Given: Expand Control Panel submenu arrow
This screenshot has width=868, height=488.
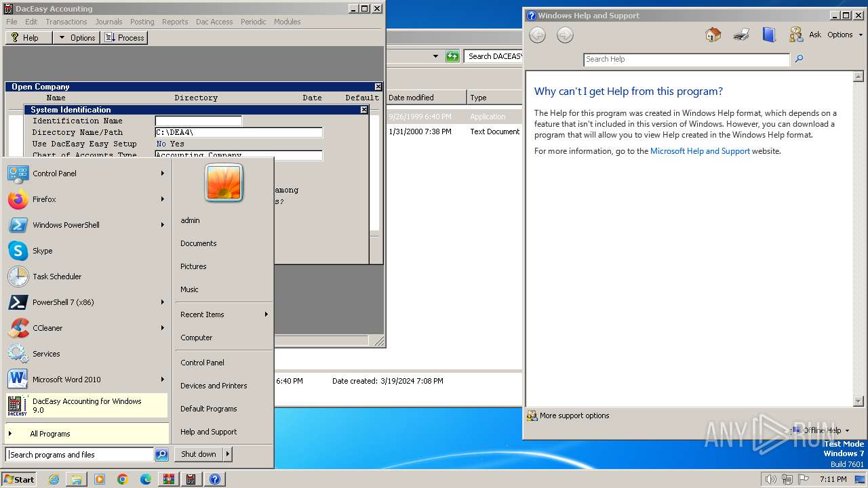Looking at the screenshot, I should tap(163, 174).
